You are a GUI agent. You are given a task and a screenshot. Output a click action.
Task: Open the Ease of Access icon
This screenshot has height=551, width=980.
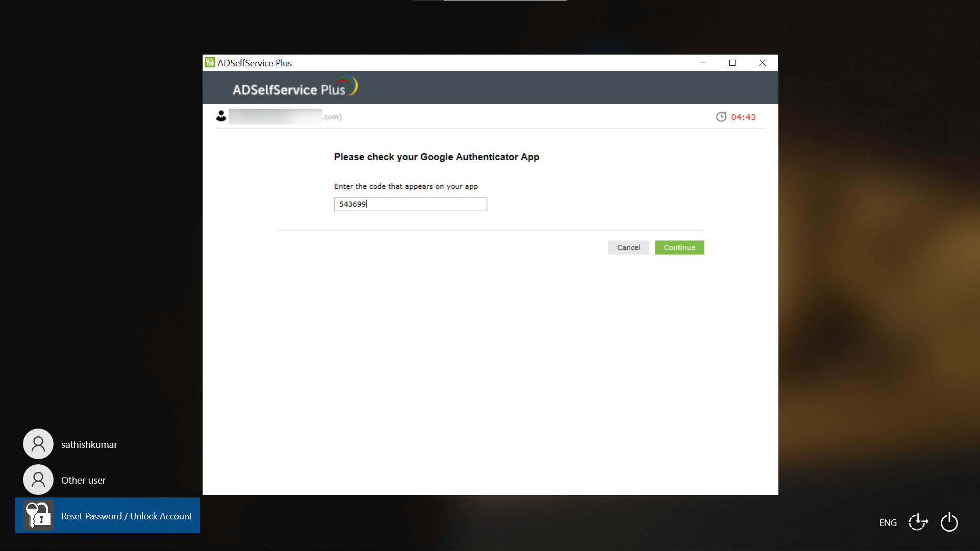coord(918,522)
